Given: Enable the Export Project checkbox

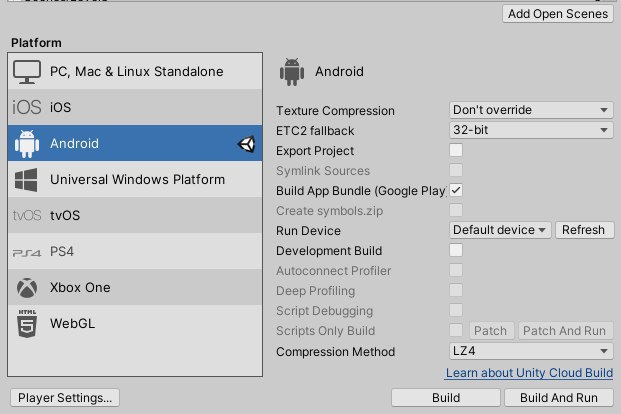Looking at the screenshot, I should (456, 150).
